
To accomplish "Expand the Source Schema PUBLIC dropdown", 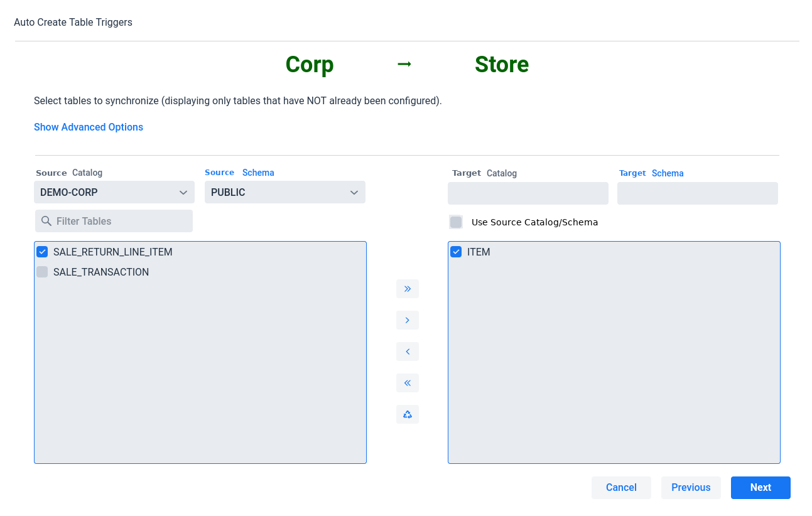I will tap(284, 192).
